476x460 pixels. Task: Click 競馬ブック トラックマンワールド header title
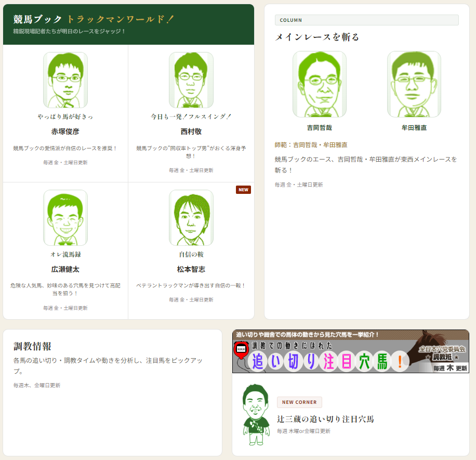[94, 19]
